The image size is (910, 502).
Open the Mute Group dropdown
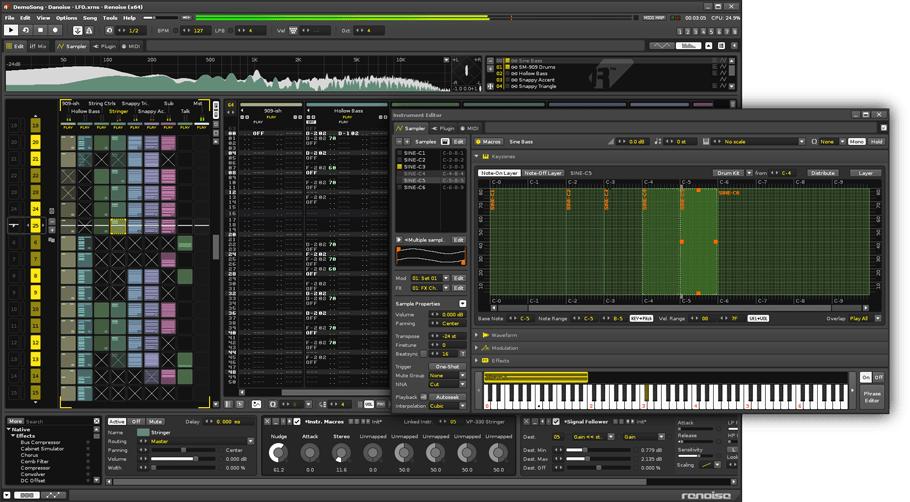[447, 375]
